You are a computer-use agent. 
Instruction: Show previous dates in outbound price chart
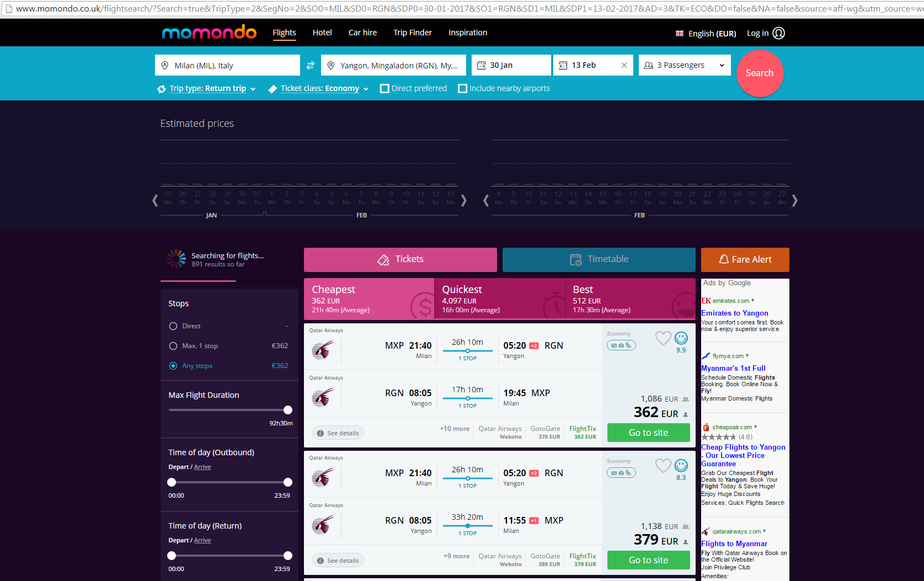155,200
